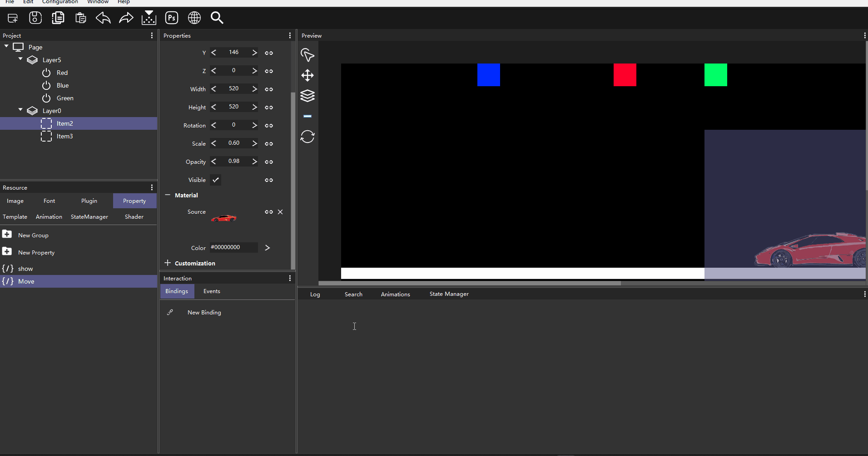Collapse the Layer5 tree node
This screenshot has width=868, height=456.
coord(20,59)
